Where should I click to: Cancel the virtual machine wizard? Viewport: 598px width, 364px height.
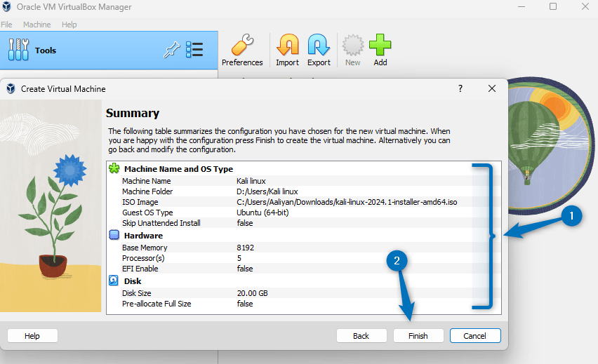pyautogui.click(x=475, y=336)
